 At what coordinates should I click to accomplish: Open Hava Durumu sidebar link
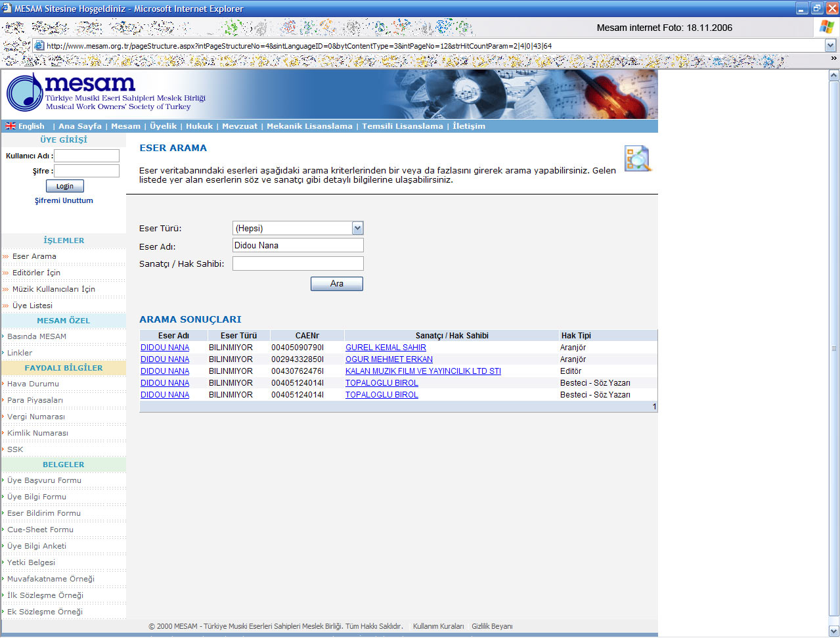[x=33, y=384]
